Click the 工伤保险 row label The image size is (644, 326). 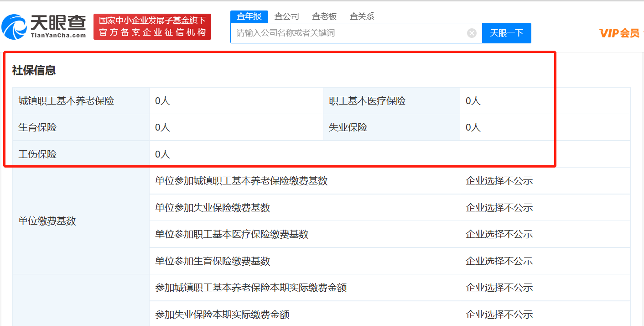[37, 154]
